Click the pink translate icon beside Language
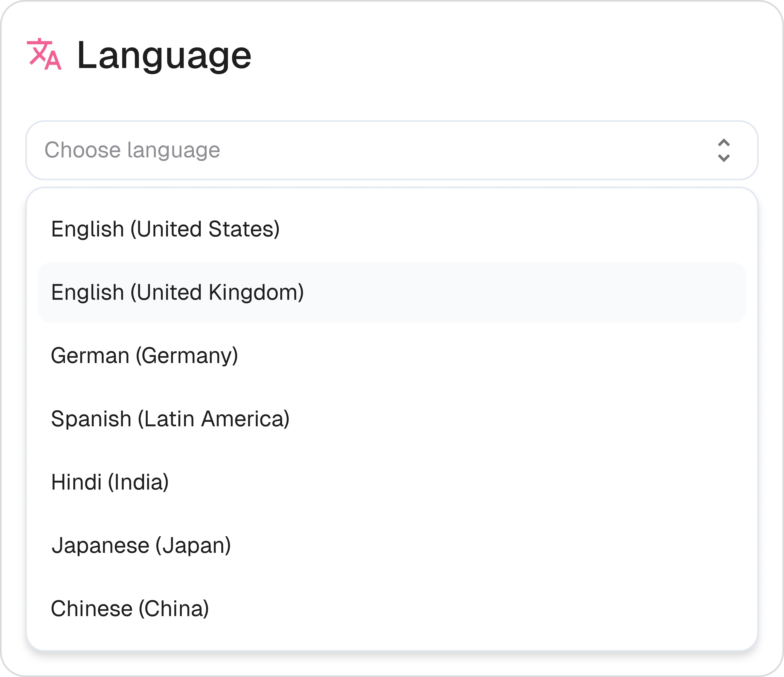784x677 pixels. click(x=44, y=54)
